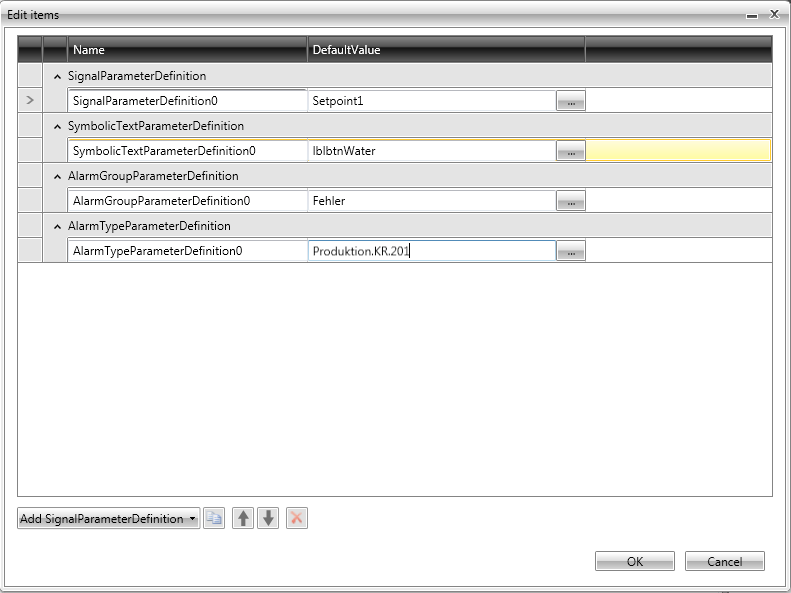Collapse the AlarmTypeParameterDefinition group
Image resolution: width=791 pixels, height=593 pixels.
tap(57, 226)
